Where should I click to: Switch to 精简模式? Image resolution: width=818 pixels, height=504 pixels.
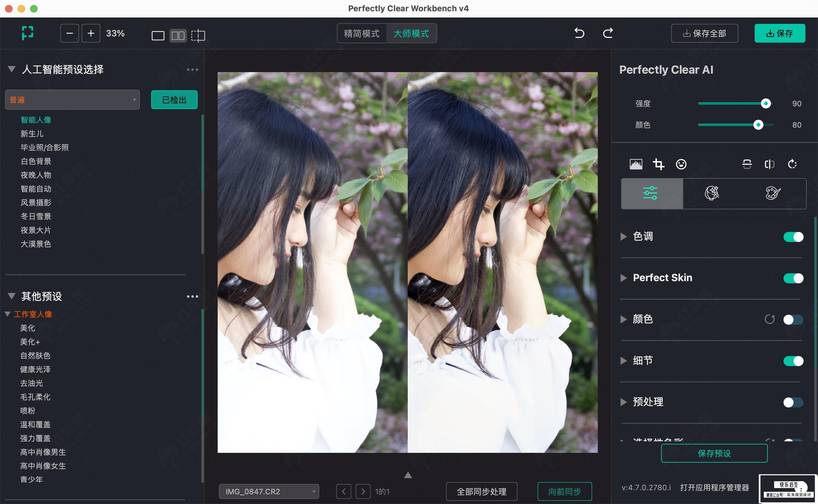tap(362, 33)
